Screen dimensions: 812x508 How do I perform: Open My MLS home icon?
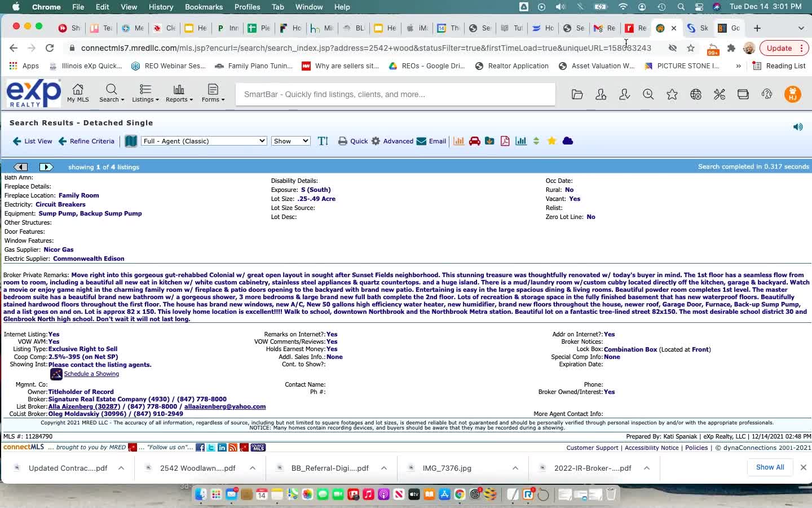tap(78, 93)
